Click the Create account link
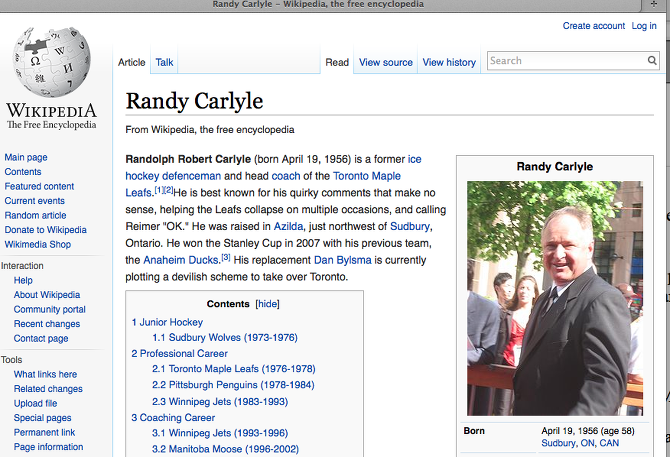This screenshot has width=670, height=457. pos(594,26)
